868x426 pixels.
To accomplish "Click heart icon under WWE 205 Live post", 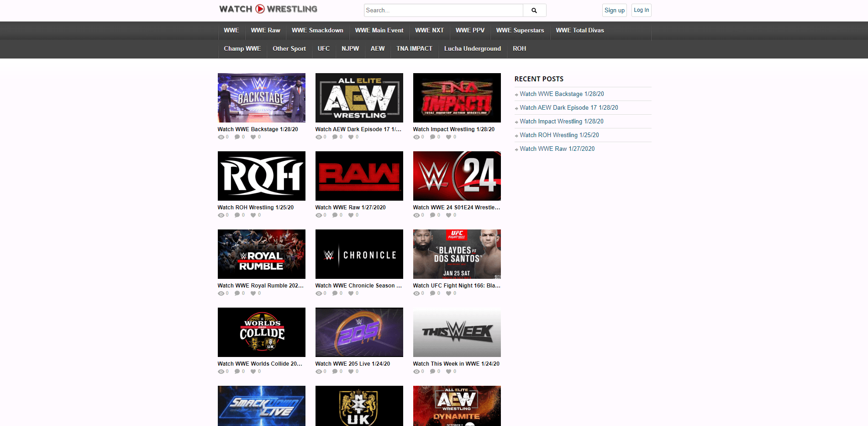I will tap(351, 372).
